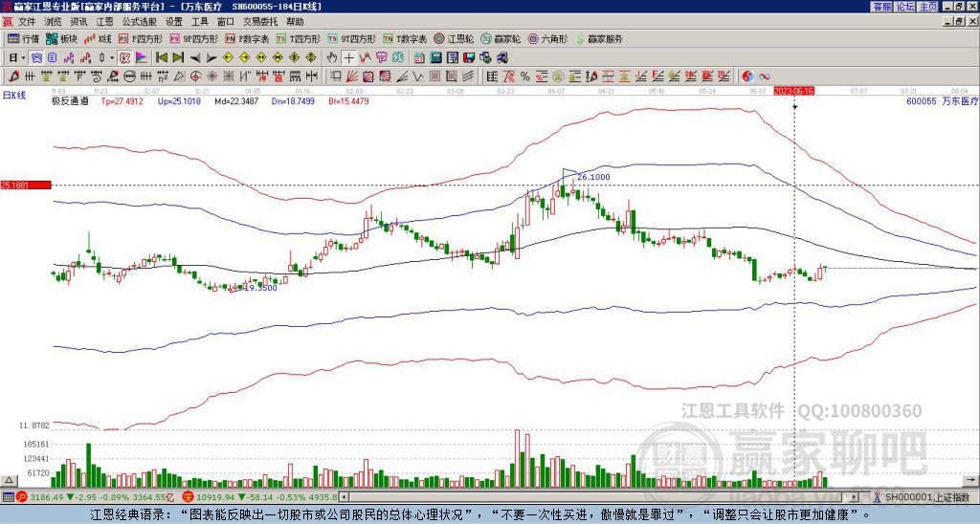The image size is (980, 524).
Task: Click the calendar date icon
Action: [419, 58]
